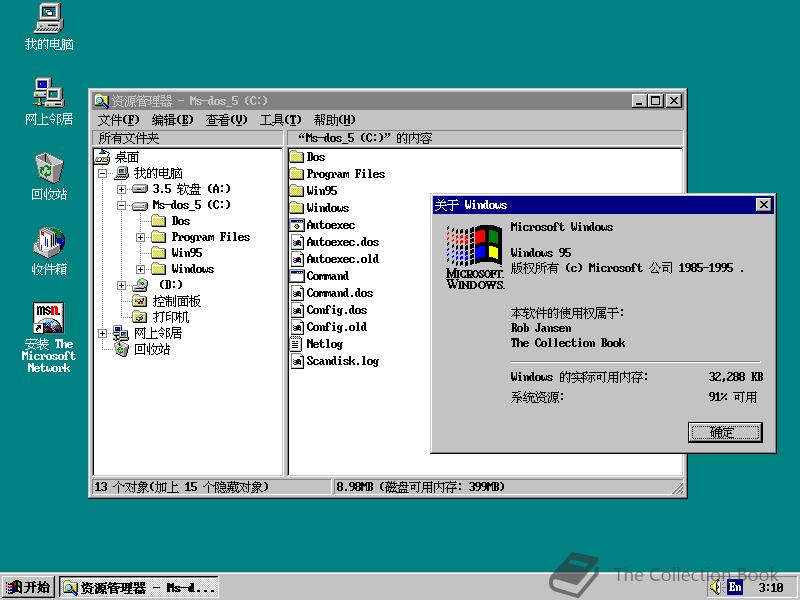Screen dimensions: 800x600
Task: Open the 帮助(H) menu
Action: pos(334,120)
